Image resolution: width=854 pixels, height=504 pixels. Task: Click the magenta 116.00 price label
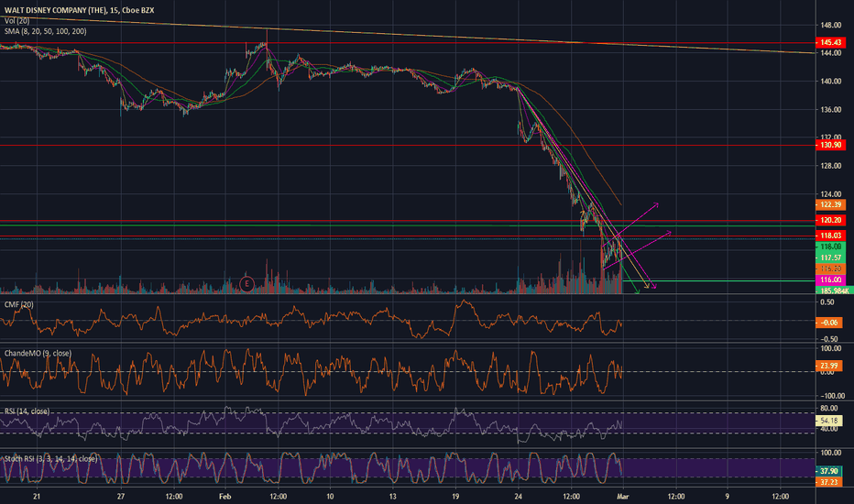pos(830,279)
